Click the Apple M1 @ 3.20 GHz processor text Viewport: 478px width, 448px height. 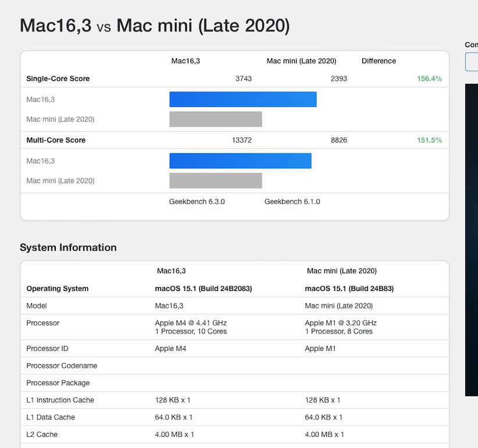point(340,323)
